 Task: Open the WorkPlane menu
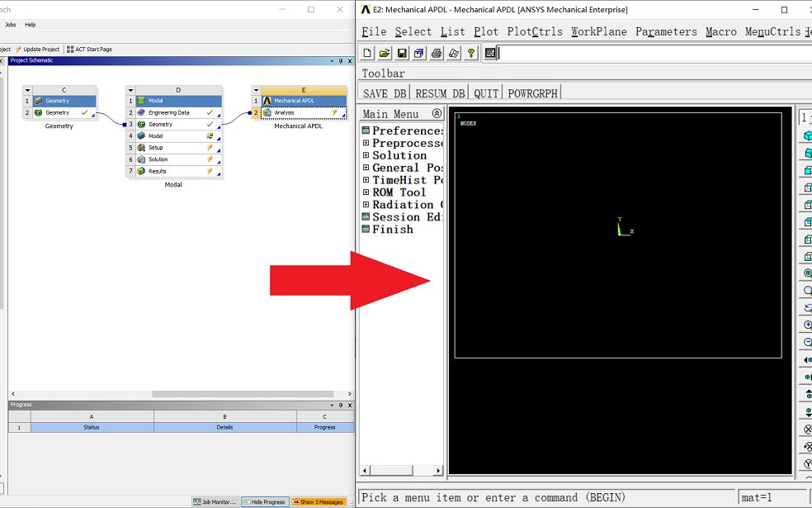pyautogui.click(x=598, y=31)
